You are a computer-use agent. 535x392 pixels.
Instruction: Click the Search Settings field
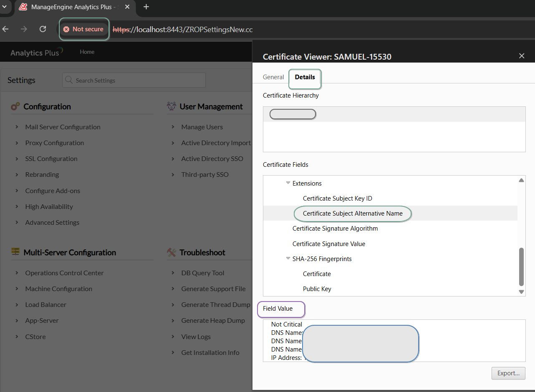coord(134,80)
